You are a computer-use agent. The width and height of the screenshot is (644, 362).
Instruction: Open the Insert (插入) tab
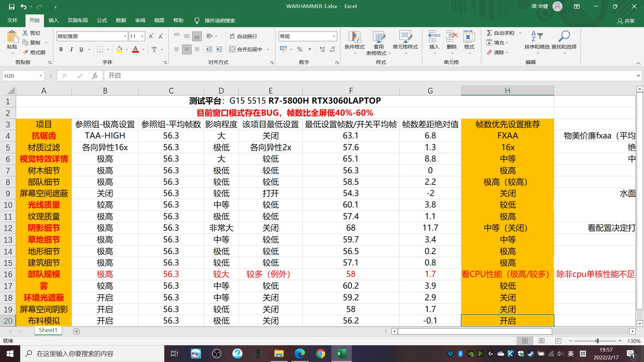(x=53, y=20)
